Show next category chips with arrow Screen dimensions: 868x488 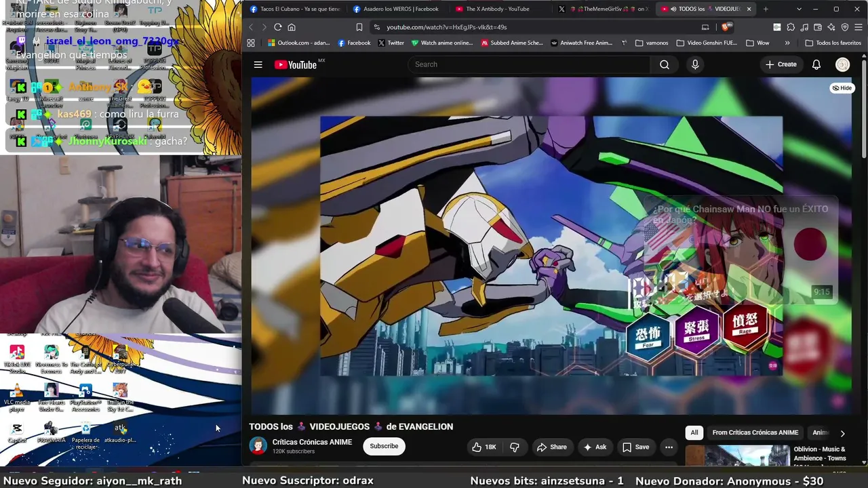[x=842, y=433]
